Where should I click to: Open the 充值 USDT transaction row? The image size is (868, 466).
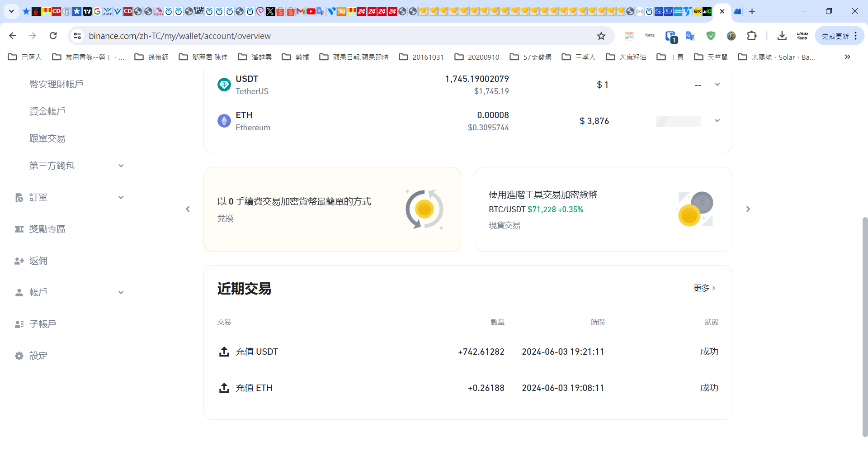468,352
